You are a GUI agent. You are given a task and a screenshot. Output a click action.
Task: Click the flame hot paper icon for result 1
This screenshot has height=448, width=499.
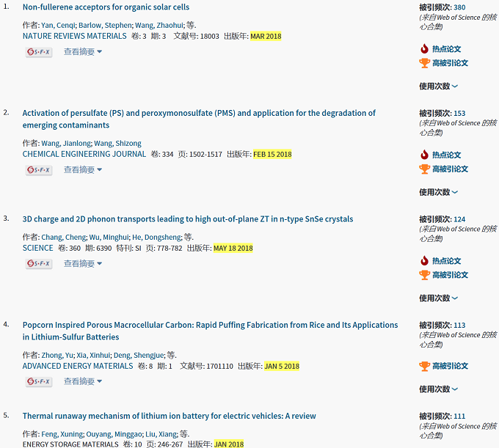click(424, 49)
